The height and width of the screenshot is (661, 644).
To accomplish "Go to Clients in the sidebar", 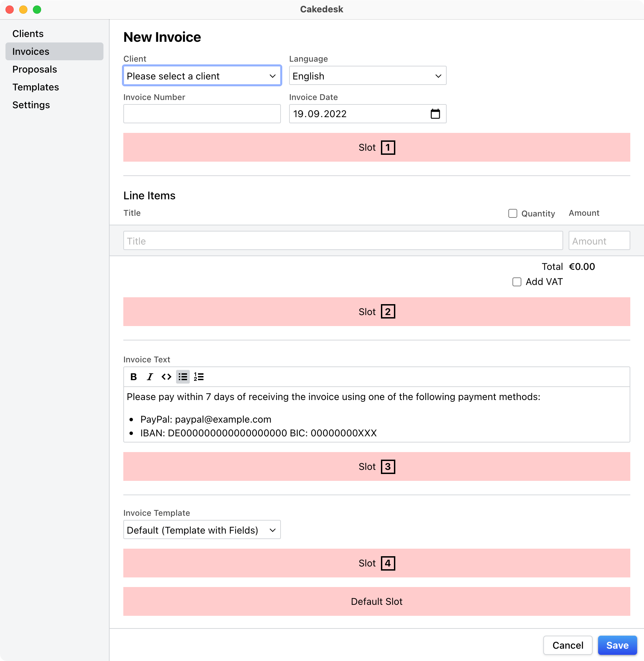I will tap(28, 34).
